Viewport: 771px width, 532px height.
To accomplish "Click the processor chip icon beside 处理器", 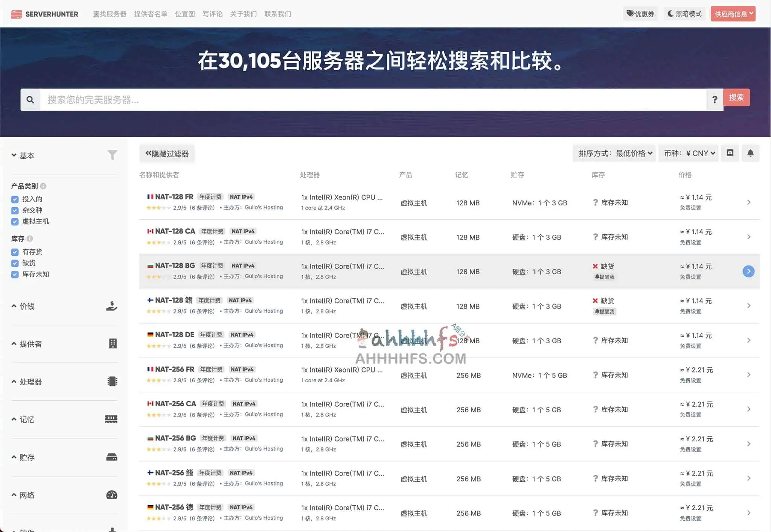I will pos(112,381).
